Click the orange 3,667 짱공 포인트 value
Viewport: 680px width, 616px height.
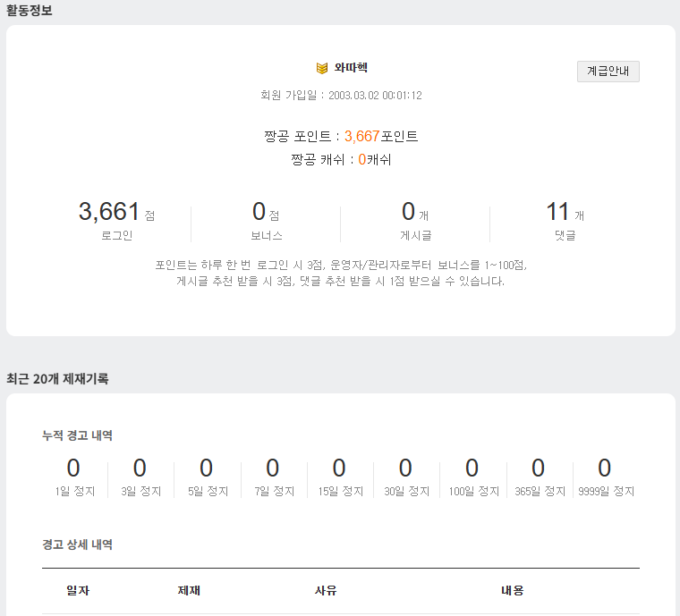(362, 137)
